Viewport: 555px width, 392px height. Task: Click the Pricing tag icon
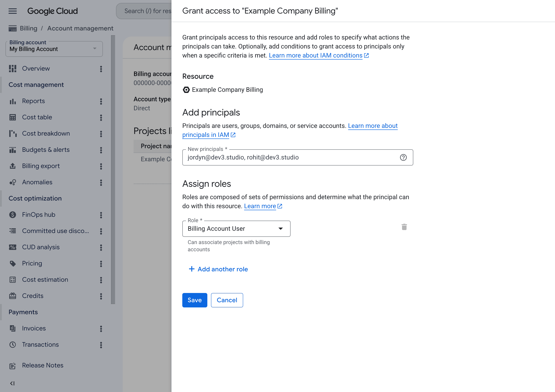coord(13,263)
